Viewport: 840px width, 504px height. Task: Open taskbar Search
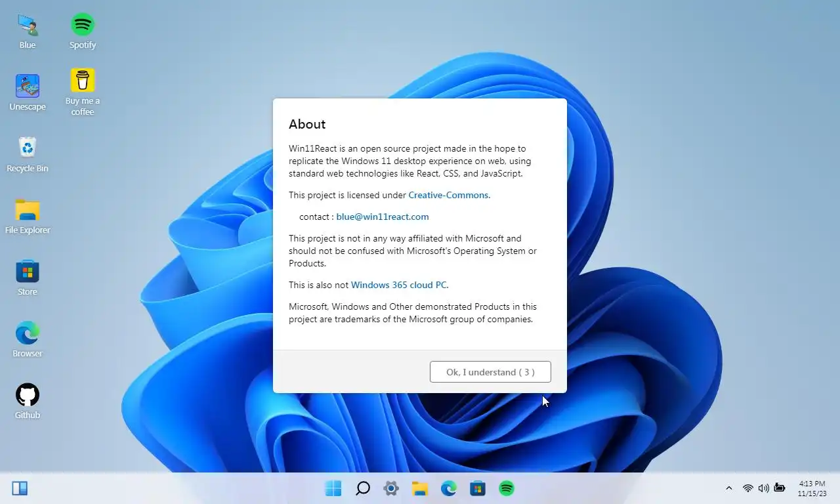coord(362,488)
